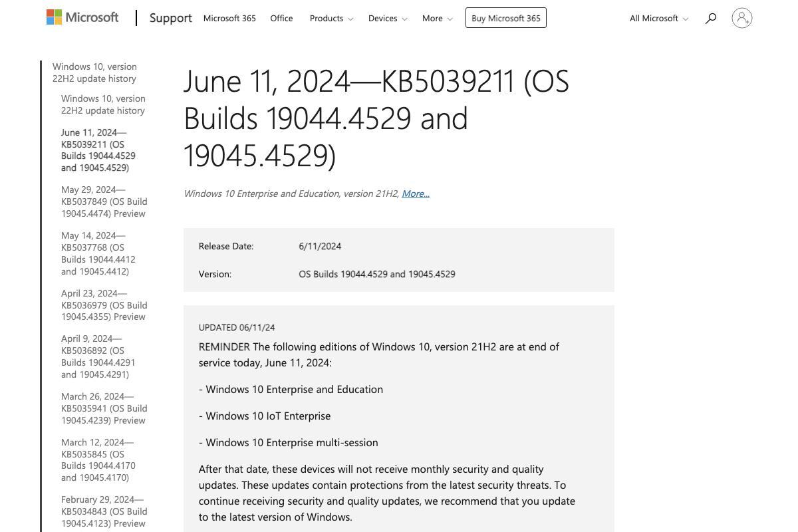
Task: Go to Microsoft 365 in navigation
Action: [x=229, y=19]
